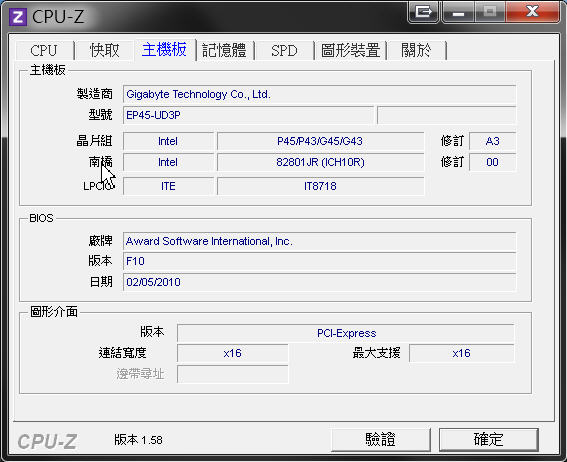Switch to the 記憶體 tab

[x=224, y=50]
